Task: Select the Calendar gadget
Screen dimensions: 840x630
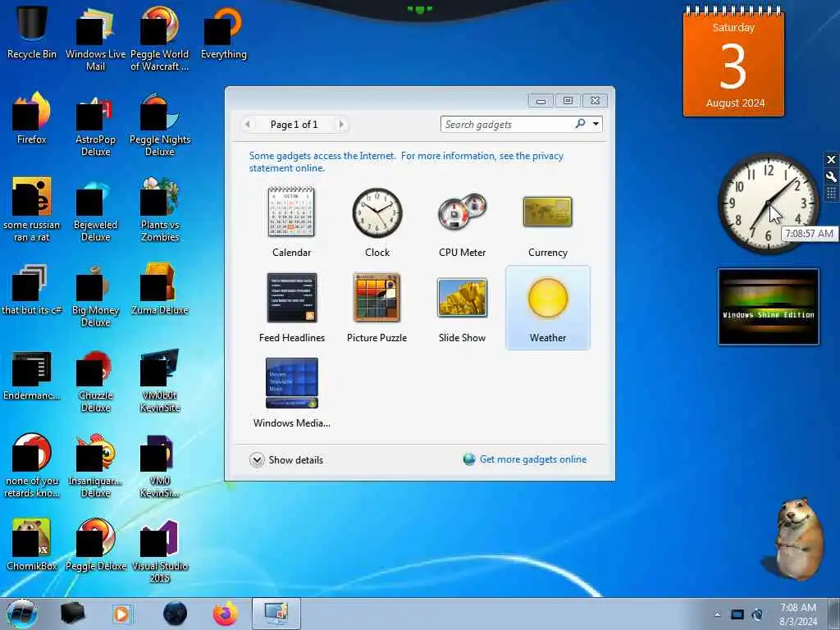Action: pos(291,221)
